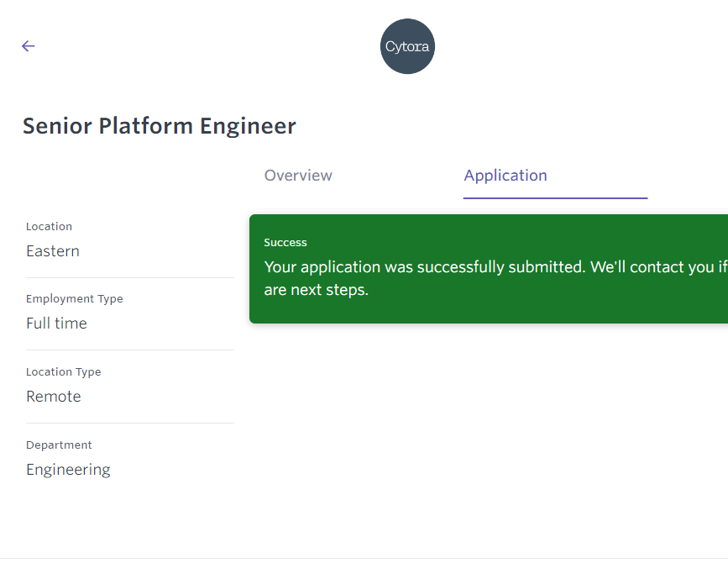
Task: Click the Location Type label
Action: pos(63,372)
